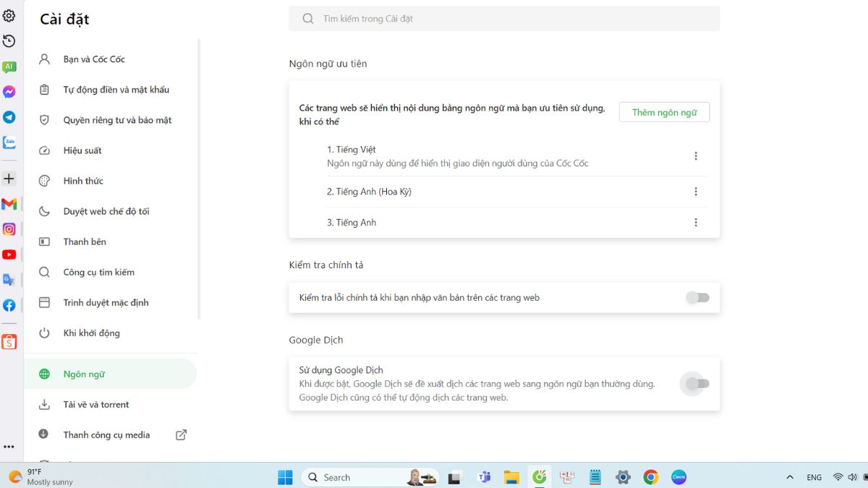This screenshot has height=488, width=868.
Task: Enable the spell check toggle
Action: coord(697,298)
